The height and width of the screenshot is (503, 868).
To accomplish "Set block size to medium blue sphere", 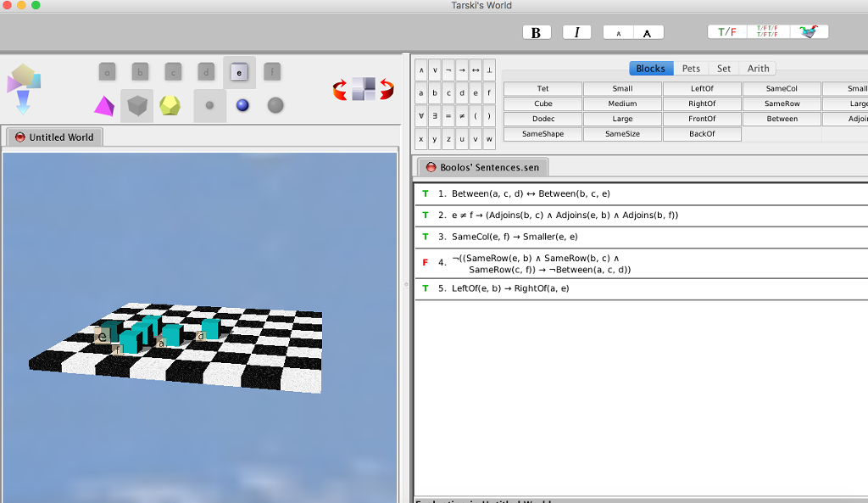I will tap(242, 105).
